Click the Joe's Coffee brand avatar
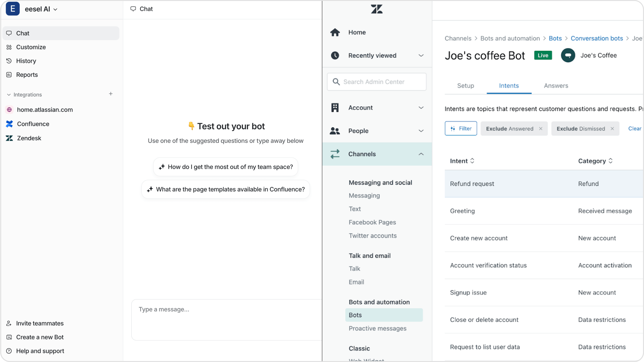Screen dimensions: 644x362 [568, 55]
